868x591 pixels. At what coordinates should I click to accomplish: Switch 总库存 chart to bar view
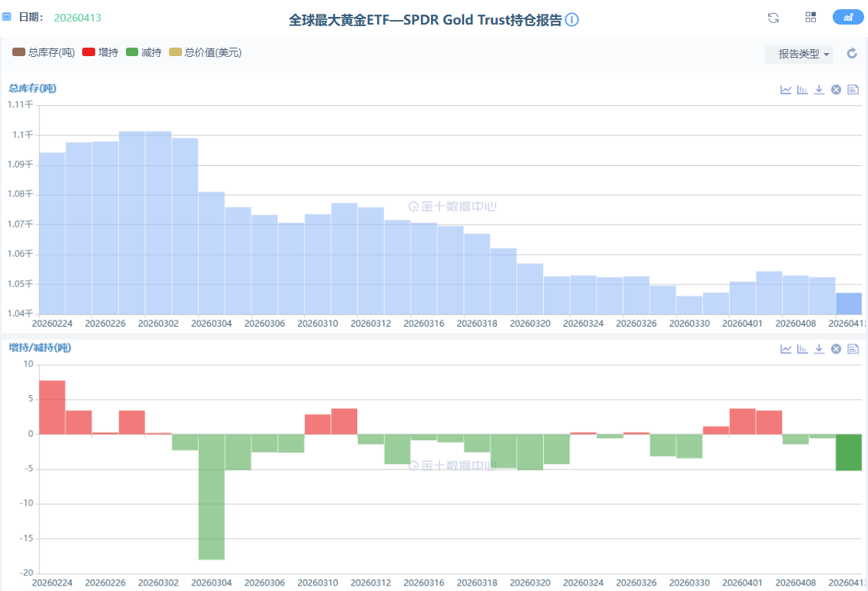[803, 90]
